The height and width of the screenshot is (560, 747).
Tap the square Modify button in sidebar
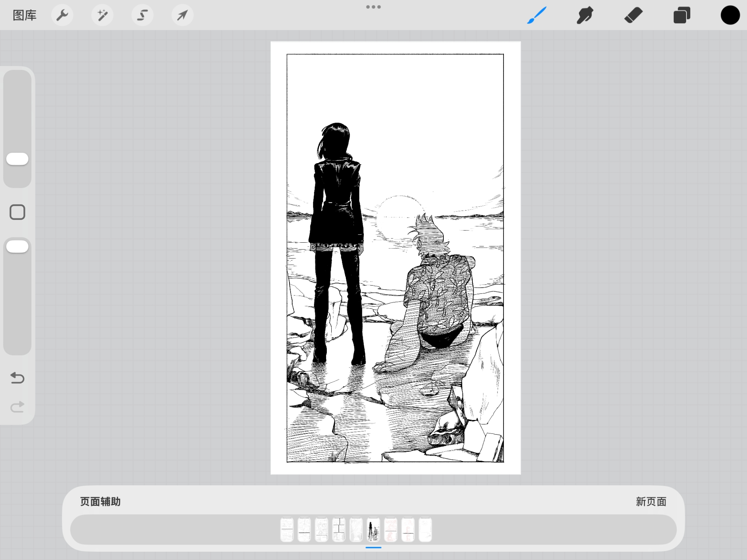[x=17, y=212]
